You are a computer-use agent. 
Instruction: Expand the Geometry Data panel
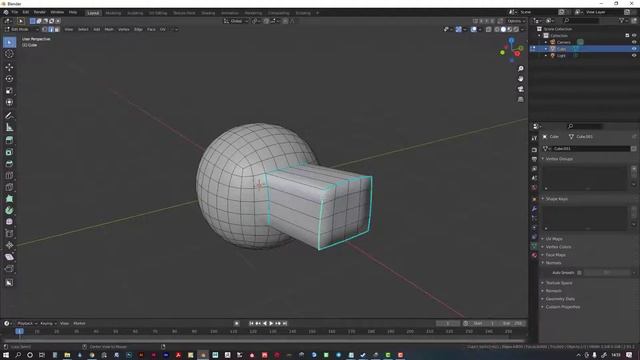[560, 299]
